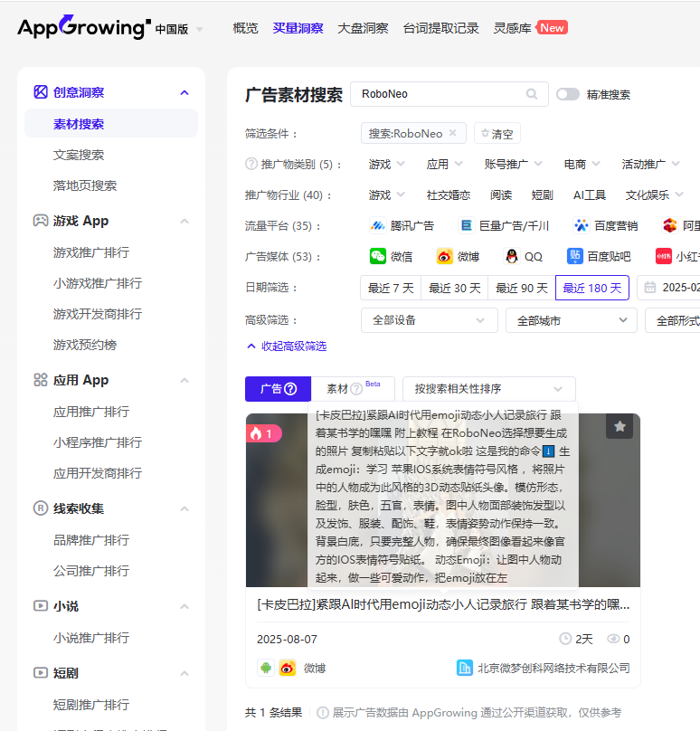Select the 百度营销 platform

[x=605, y=225]
